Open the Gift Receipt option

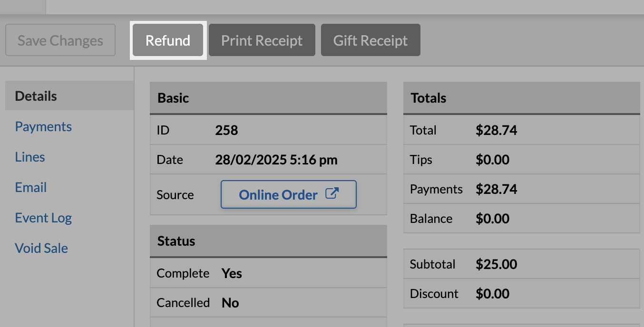(371, 40)
